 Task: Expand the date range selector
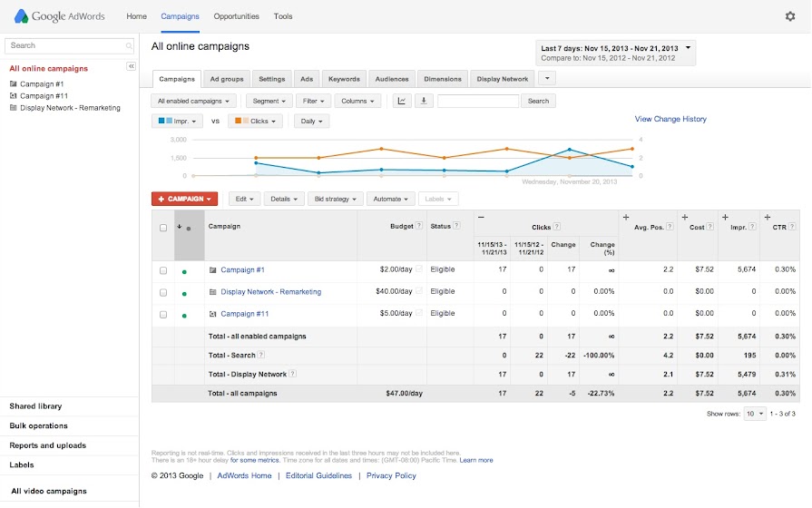[616, 53]
